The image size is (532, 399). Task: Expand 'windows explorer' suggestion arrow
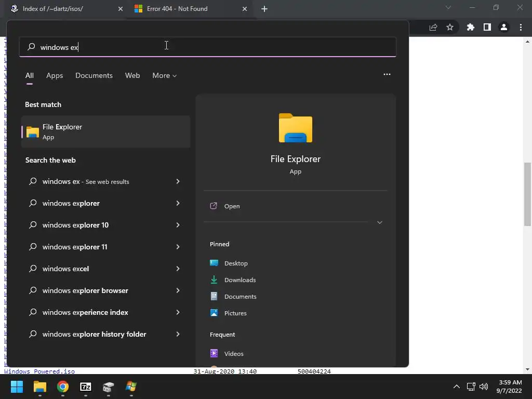(178, 203)
